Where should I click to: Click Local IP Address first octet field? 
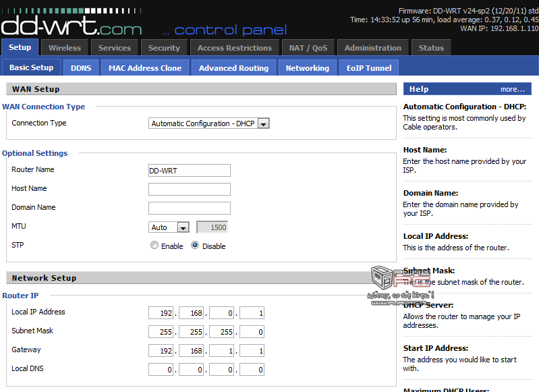[161, 313]
